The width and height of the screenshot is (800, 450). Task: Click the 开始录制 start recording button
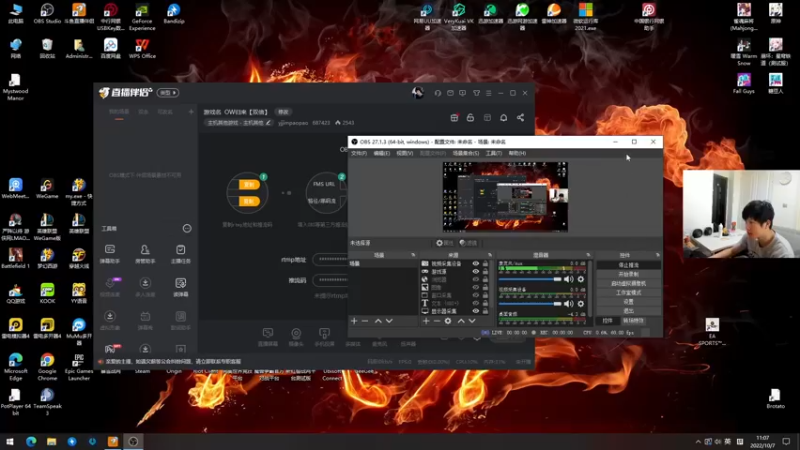point(628,274)
